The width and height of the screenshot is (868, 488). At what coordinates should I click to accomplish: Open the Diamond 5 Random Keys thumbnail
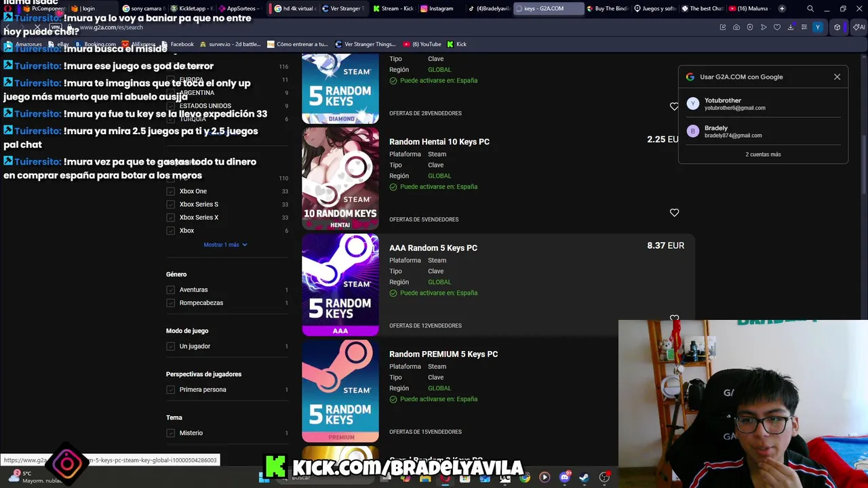(x=340, y=88)
